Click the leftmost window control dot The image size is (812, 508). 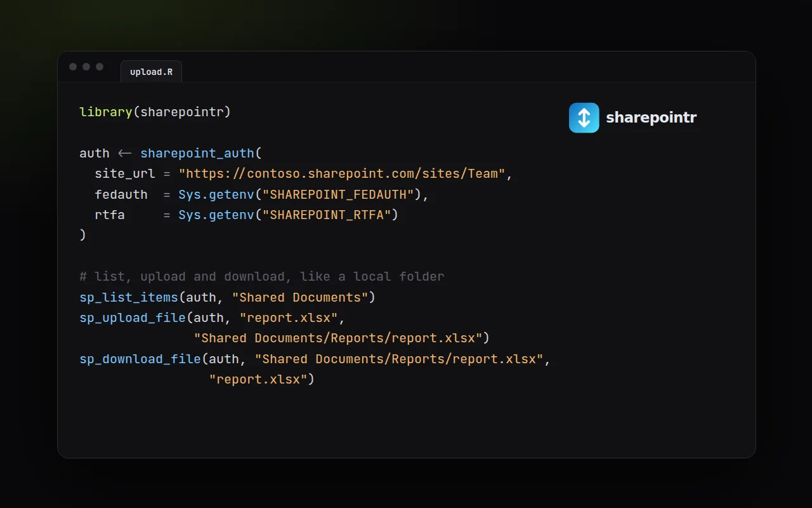click(73, 67)
